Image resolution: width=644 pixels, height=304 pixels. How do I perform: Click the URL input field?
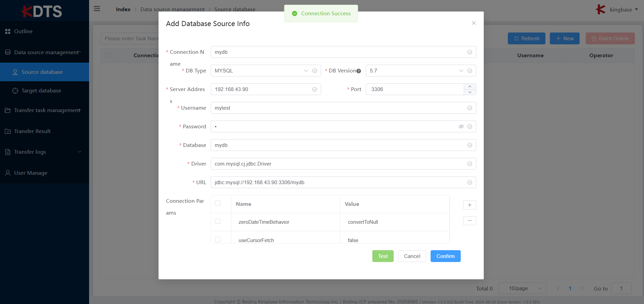[x=343, y=182]
